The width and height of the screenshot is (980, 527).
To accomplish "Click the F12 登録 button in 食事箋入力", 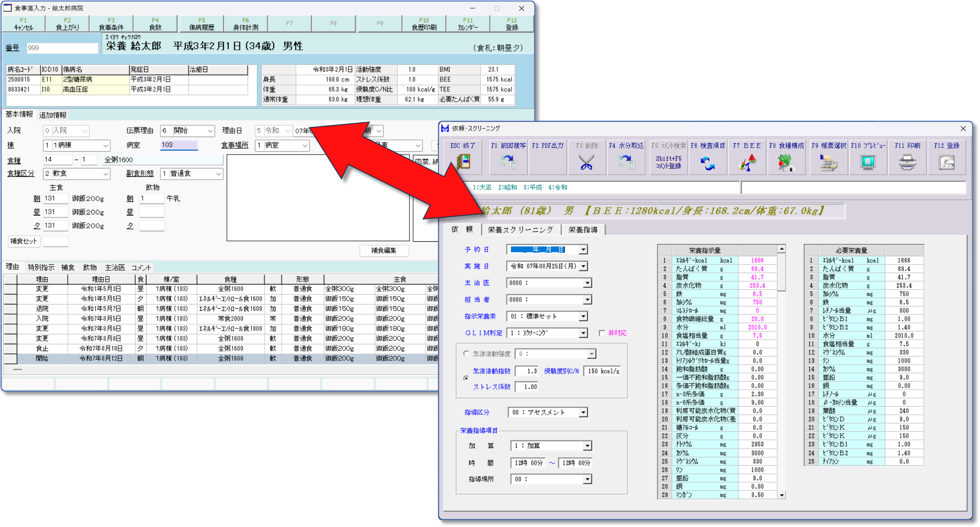I will pos(512,24).
